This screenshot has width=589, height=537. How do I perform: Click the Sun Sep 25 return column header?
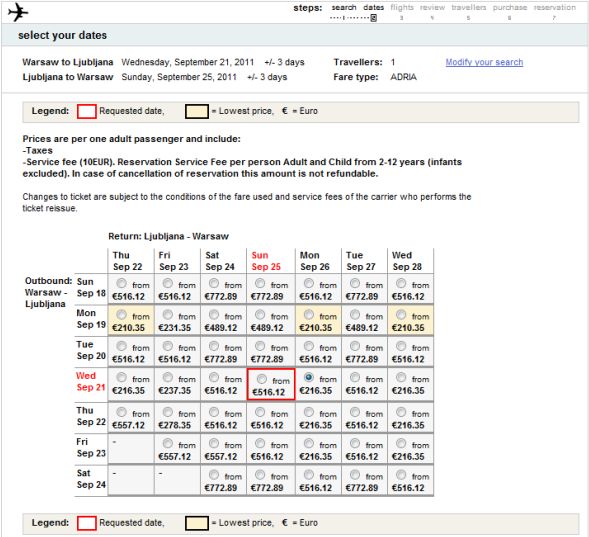(x=266, y=261)
